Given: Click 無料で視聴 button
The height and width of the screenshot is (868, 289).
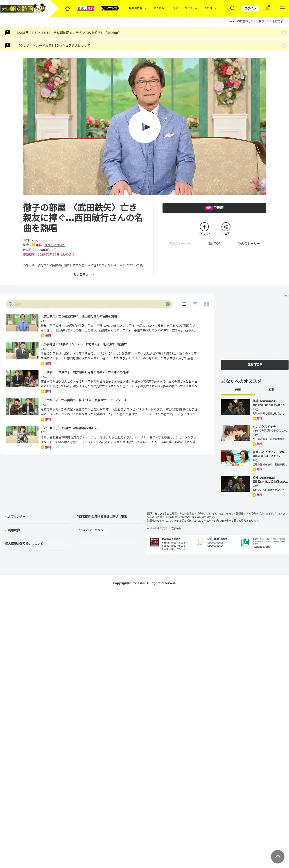Looking at the screenshot, I should [214, 208].
